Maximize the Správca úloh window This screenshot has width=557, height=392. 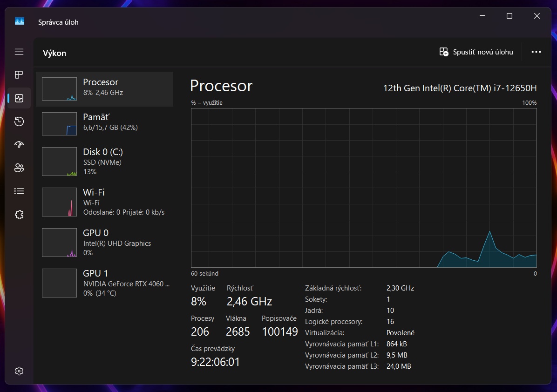tap(509, 16)
